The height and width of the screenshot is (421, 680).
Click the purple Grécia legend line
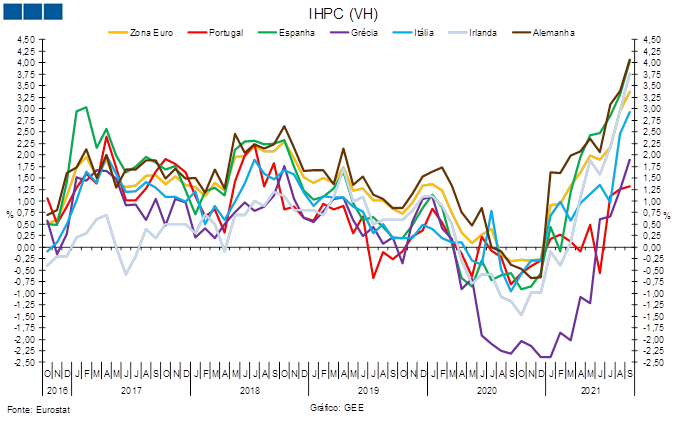(x=339, y=33)
